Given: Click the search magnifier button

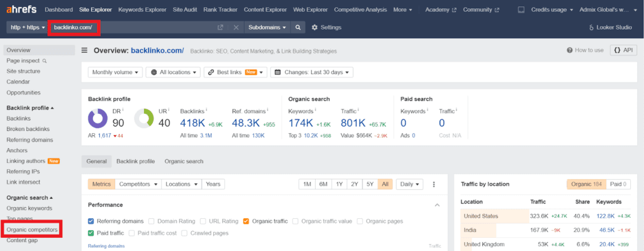Looking at the screenshot, I should coord(297,28).
